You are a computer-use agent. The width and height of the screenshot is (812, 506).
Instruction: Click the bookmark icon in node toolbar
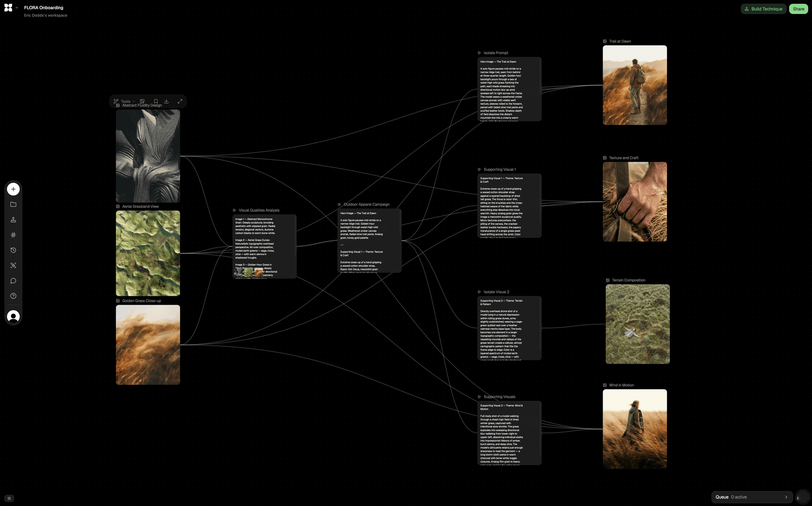click(156, 101)
